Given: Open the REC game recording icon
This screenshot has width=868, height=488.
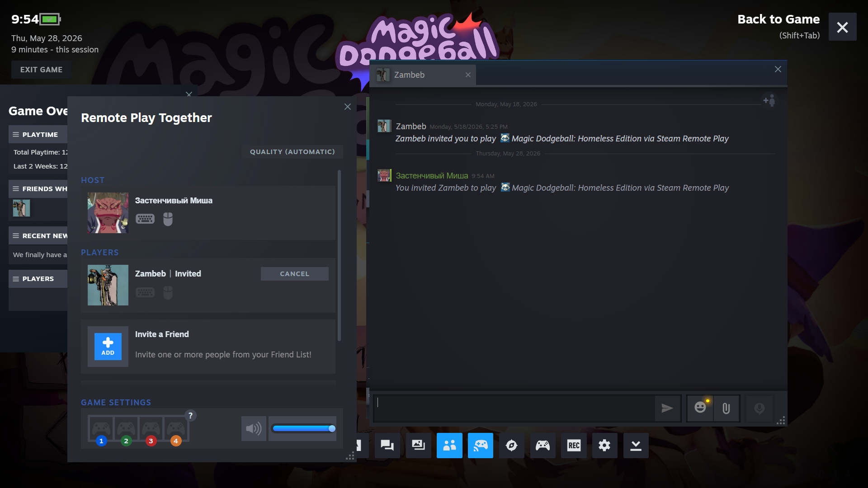Looking at the screenshot, I should pyautogui.click(x=574, y=446).
